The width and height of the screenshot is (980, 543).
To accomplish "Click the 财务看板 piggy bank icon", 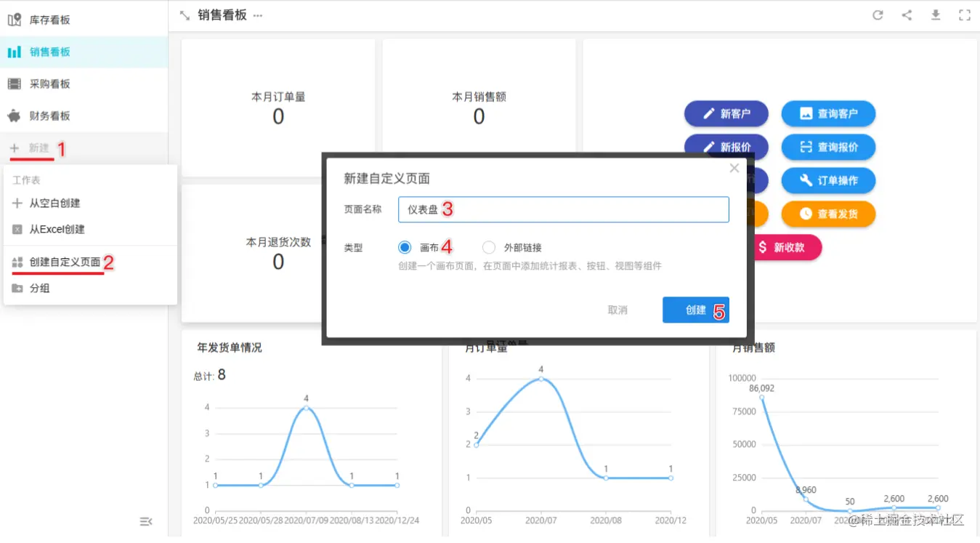I will [x=15, y=116].
